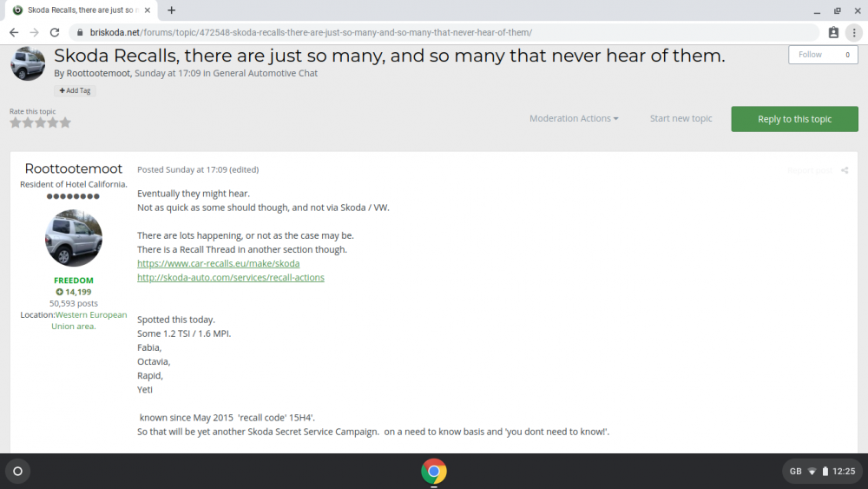Click Start new topic
868x489 pixels.
tap(681, 118)
